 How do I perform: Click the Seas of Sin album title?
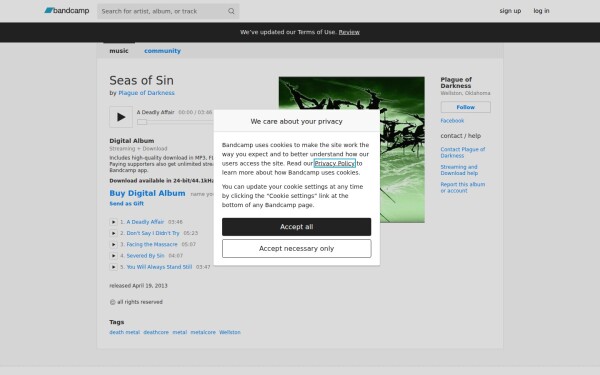tap(141, 80)
